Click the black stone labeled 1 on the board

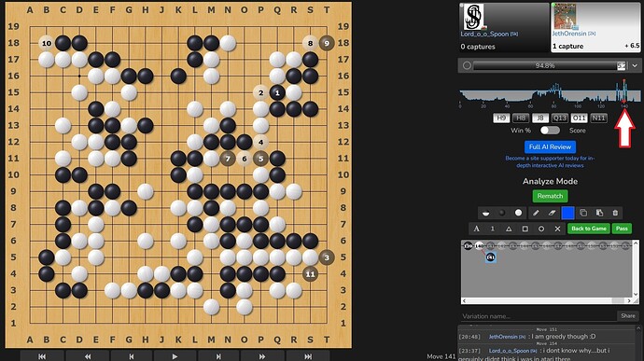277,92
